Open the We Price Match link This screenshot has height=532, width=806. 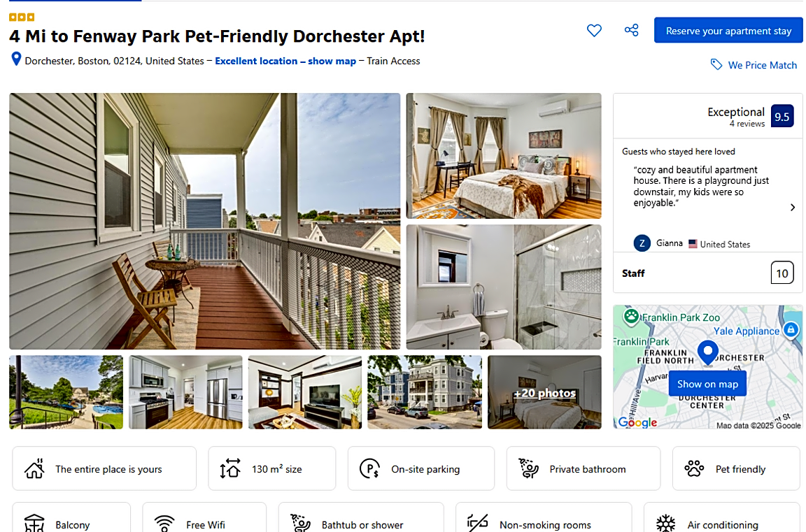tap(763, 65)
